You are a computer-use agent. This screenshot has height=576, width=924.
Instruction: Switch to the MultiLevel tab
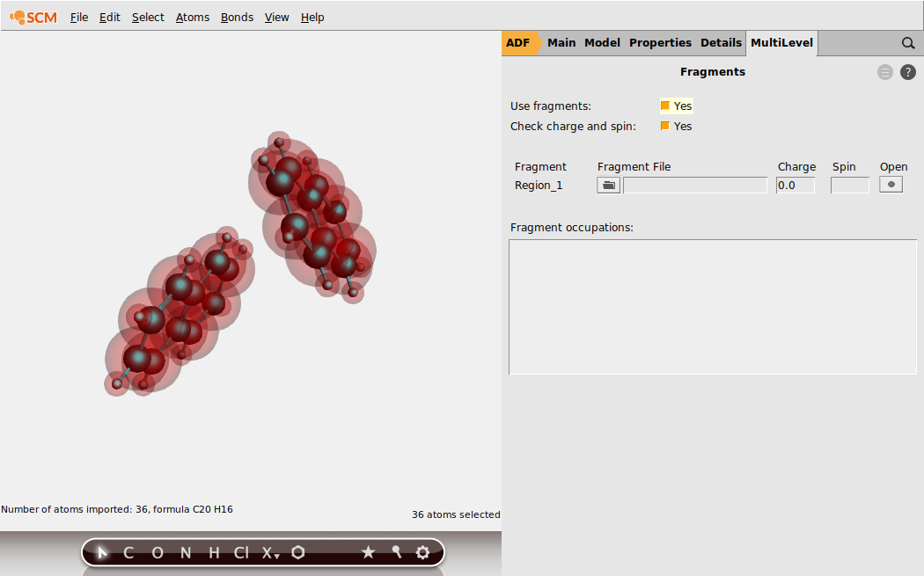click(781, 43)
